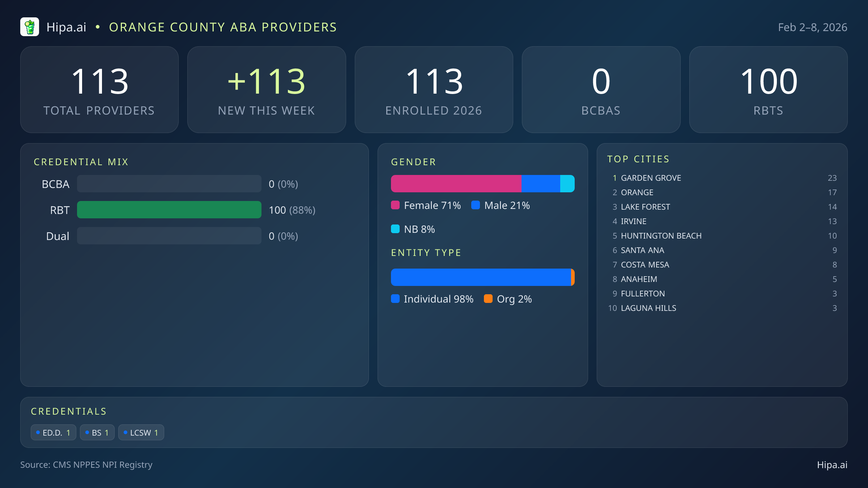
Task: Select Garden Grove in the Top Cities list
Action: 651,178
